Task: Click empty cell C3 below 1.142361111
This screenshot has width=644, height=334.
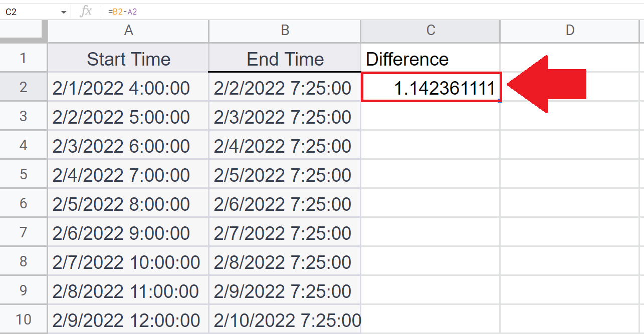Action: [x=431, y=116]
